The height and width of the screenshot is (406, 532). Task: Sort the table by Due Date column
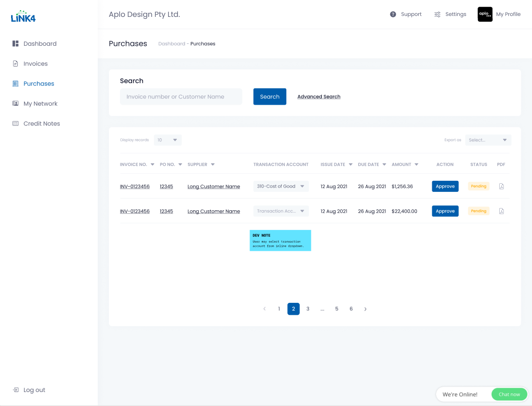point(372,164)
